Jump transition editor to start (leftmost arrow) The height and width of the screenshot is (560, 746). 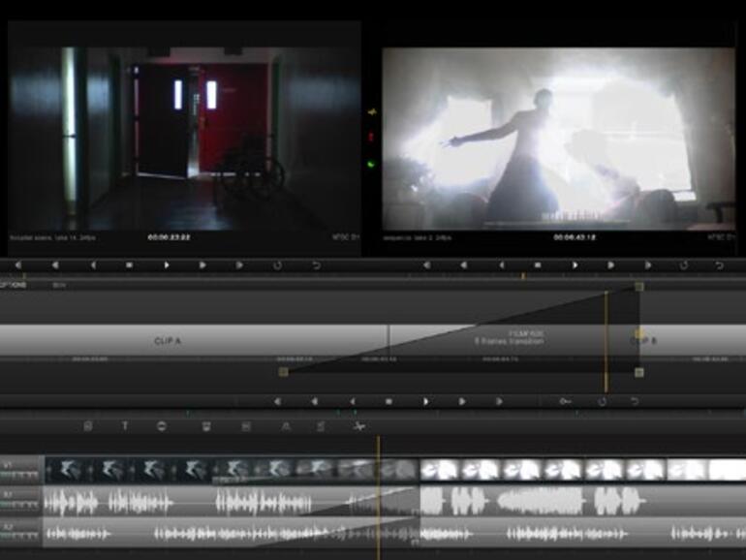(x=277, y=401)
